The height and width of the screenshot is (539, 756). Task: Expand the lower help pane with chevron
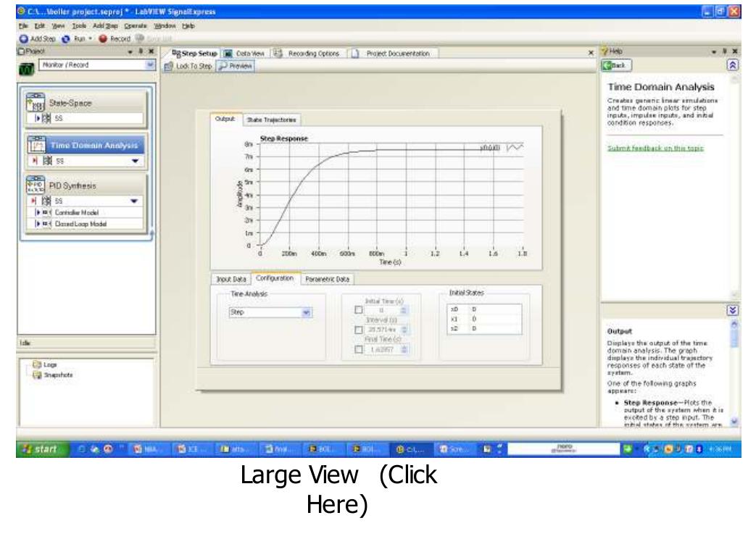coord(732,311)
